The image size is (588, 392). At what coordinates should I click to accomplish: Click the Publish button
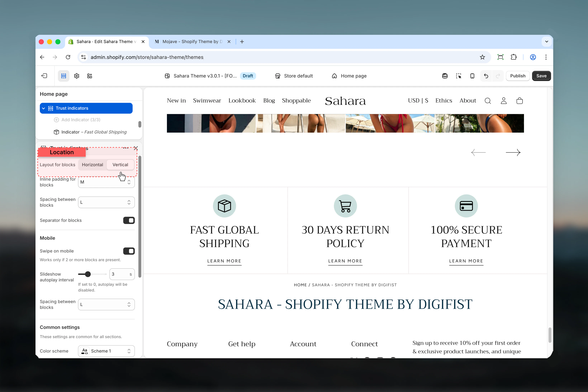[518, 76]
